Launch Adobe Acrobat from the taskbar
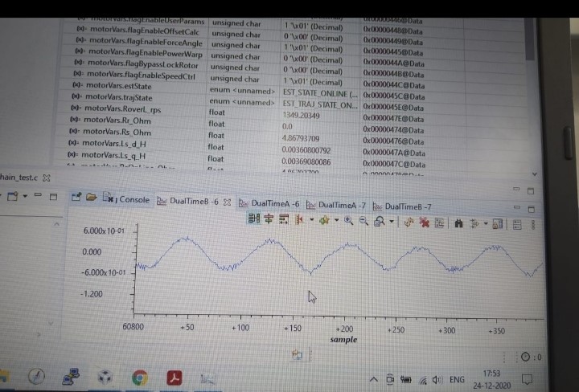Viewport: 579px width, 392px height. 175,378
